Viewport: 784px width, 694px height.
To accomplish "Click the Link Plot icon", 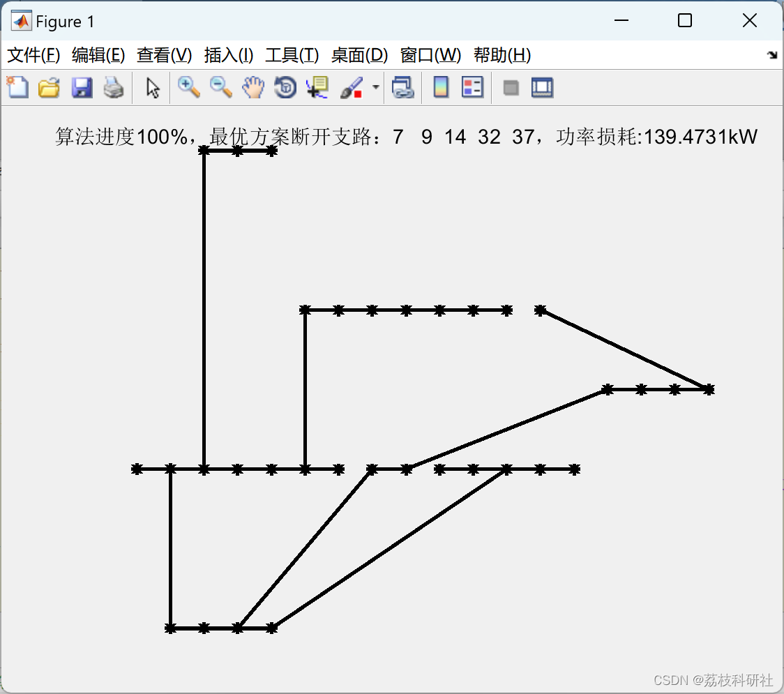I will click(403, 87).
